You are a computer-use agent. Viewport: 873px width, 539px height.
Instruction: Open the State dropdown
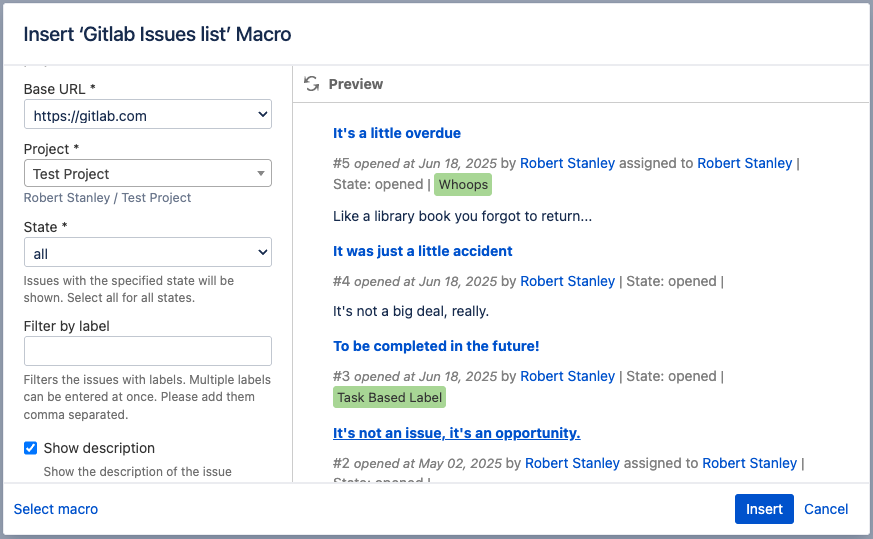tap(148, 254)
